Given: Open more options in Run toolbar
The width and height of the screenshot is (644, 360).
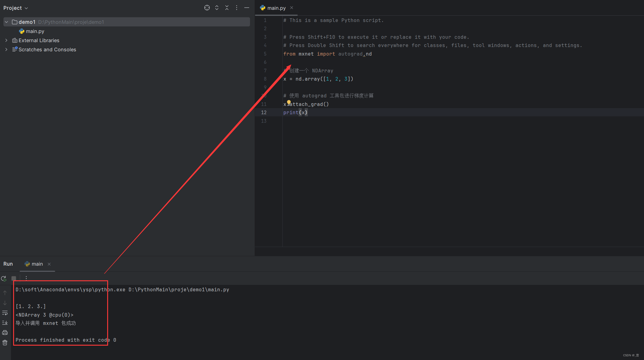Looking at the screenshot, I should coord(26,278).
